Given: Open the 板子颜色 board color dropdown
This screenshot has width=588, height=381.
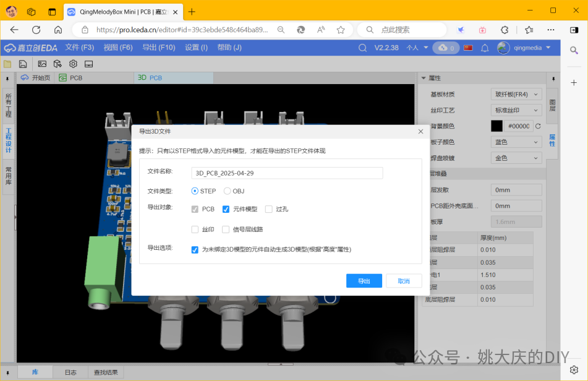Looking at the screenshot, I should pyautogui.click(x=515, y=142).
